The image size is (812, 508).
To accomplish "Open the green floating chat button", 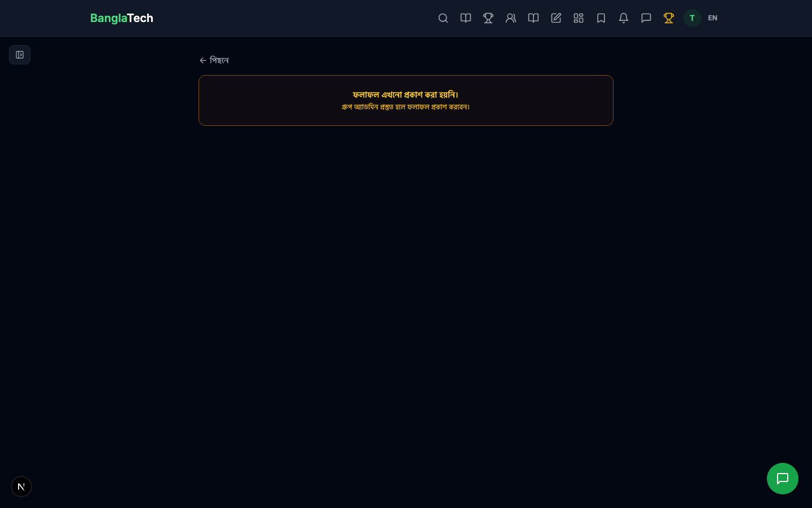I will click(x=783, y=479).
